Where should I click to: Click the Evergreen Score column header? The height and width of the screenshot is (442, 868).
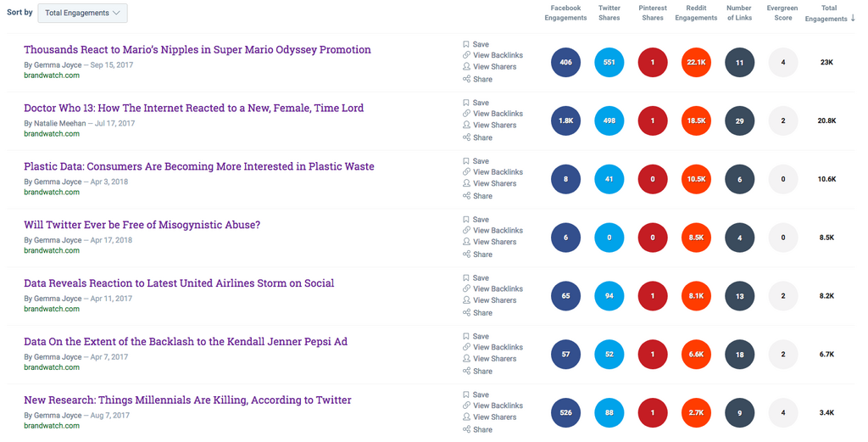(782, 13)
